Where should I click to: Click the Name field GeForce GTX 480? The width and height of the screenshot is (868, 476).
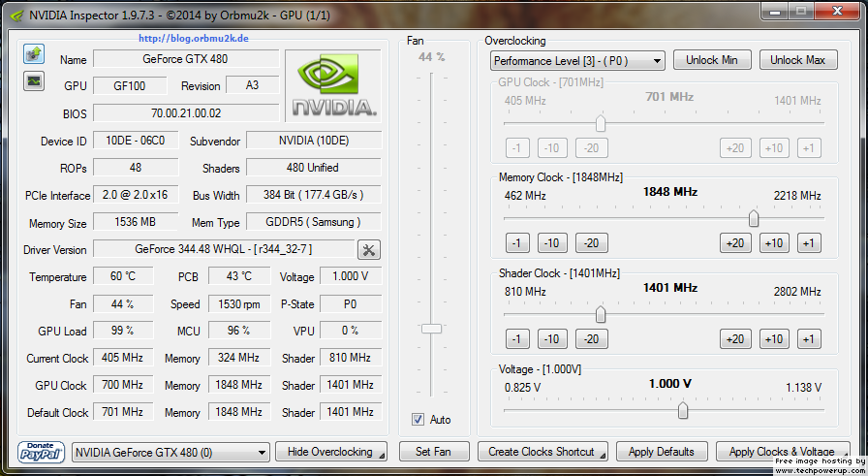pos(185,59)
